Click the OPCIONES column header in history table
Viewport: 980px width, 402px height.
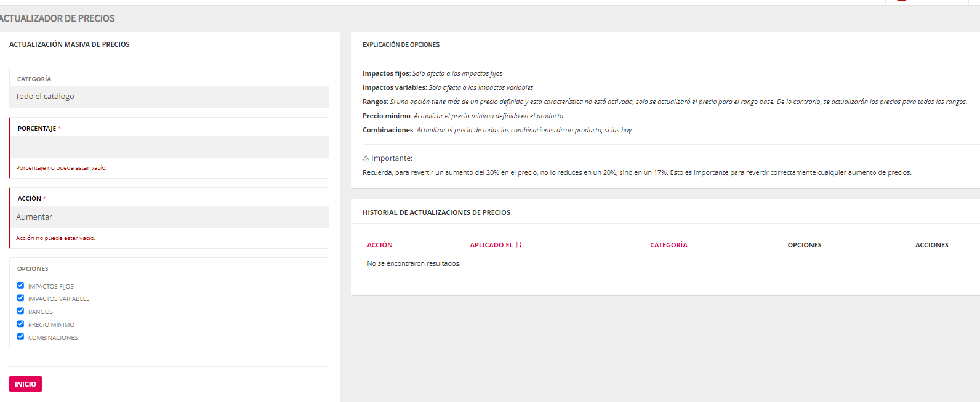point(804,245)
